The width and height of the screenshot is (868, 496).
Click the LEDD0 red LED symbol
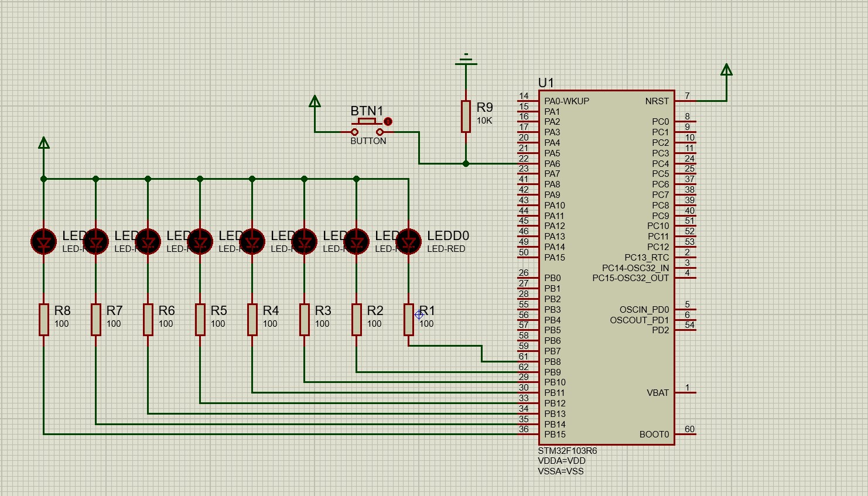pyautogui.click(x=408, y=241)
